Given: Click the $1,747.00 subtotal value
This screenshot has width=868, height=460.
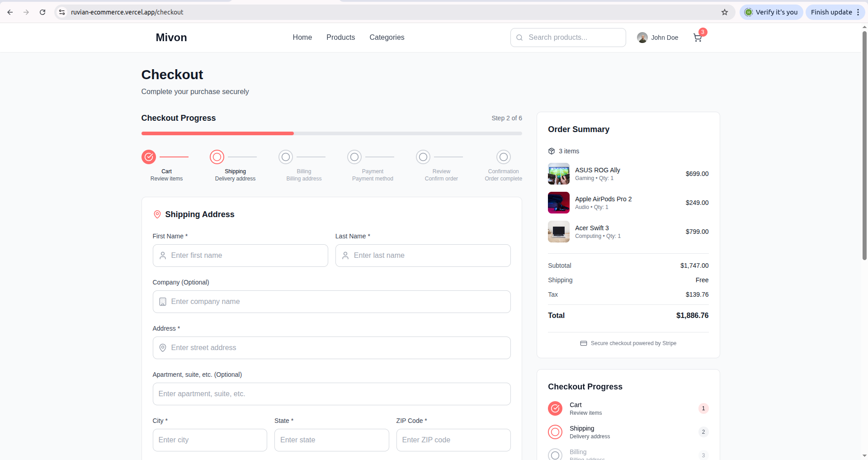Looking at the screenshot, I should (694, 266).
